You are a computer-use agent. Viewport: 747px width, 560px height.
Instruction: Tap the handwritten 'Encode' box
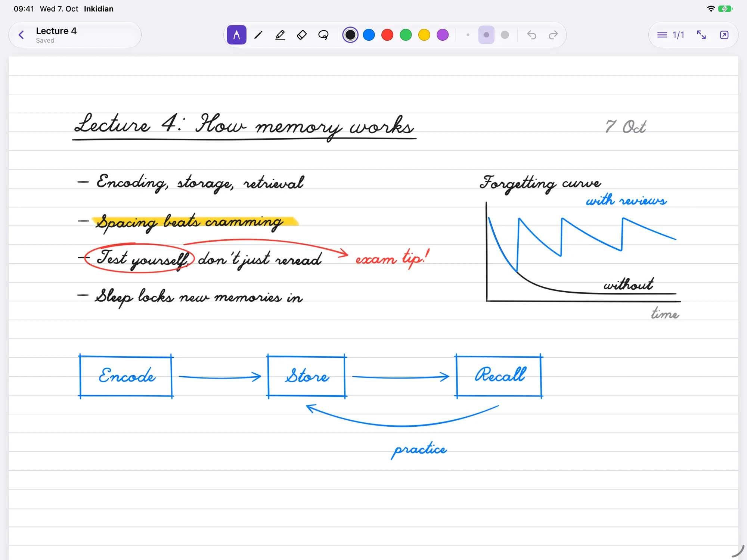point(126,376)
